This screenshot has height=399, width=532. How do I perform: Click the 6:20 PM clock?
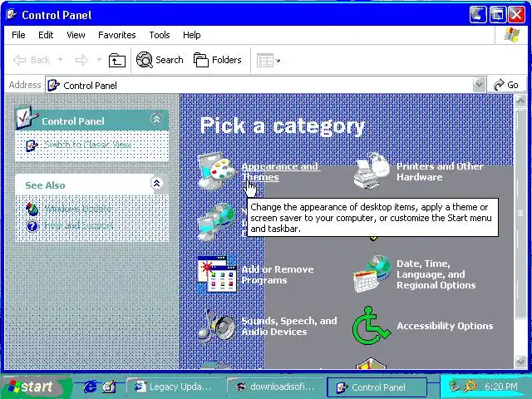click(x=501, y=387)
